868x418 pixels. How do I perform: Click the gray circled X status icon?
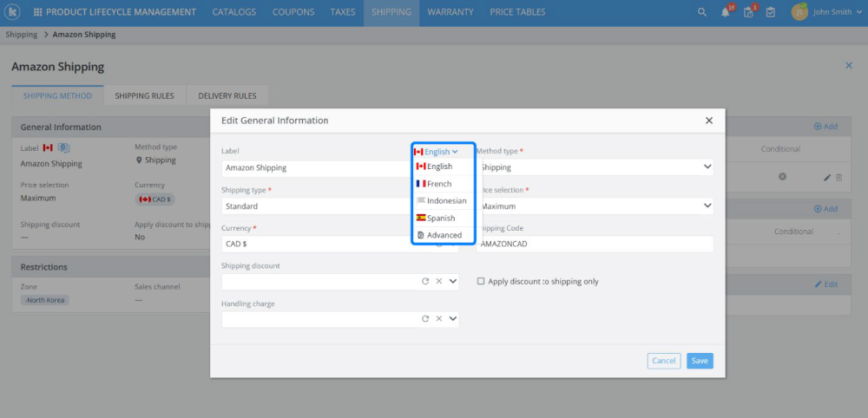pyautogui.click(x=782, y=176)
